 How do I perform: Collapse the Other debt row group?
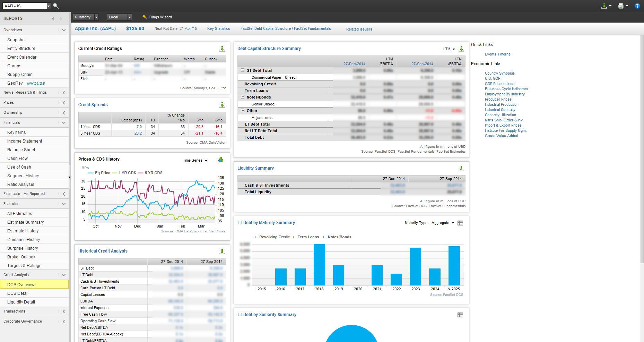243,111
